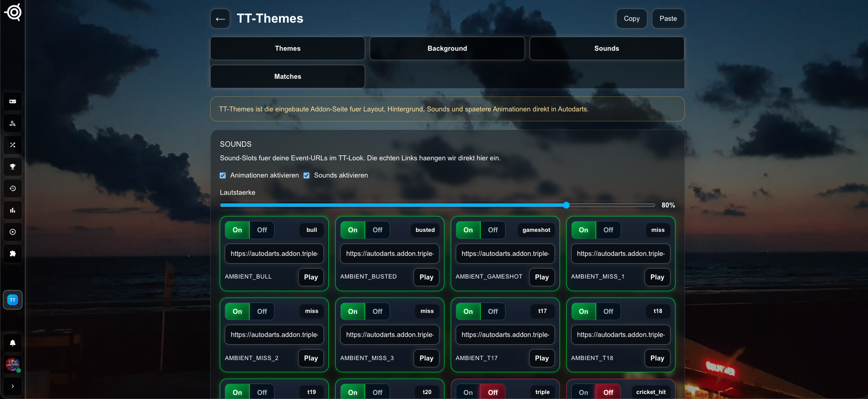Screen dimensions: 868x399
Task: Click the Copy button
Action: [632, 19]
